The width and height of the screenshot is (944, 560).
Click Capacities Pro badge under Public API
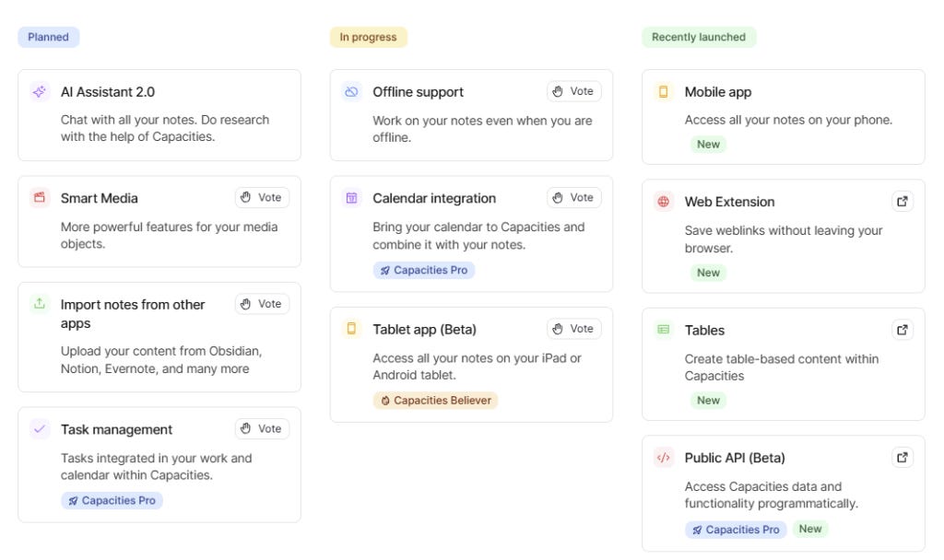(x=736, y=530)
